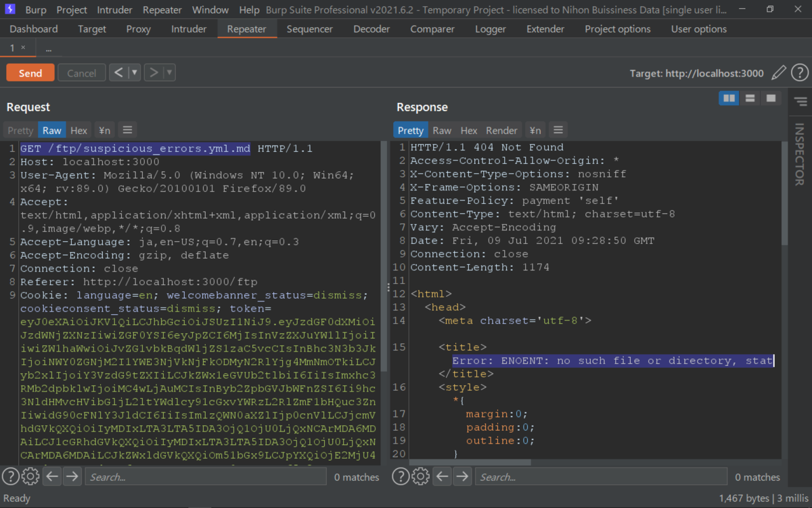This screenshot has width=812, height=508.
Task: Open the Burp menu
Action: (x=36, y=9)
